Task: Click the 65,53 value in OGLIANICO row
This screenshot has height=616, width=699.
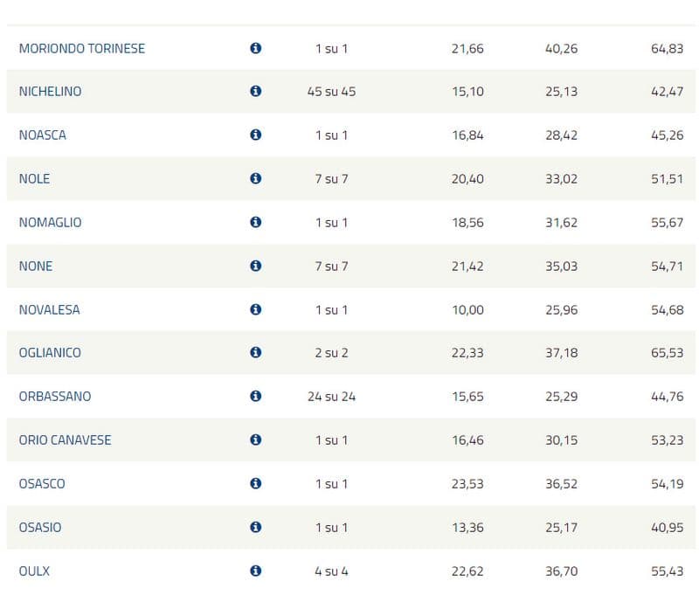Action: 667,352
